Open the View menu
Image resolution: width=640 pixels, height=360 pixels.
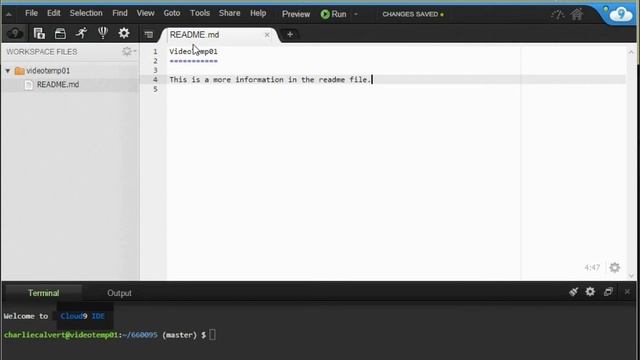[145, 13]
